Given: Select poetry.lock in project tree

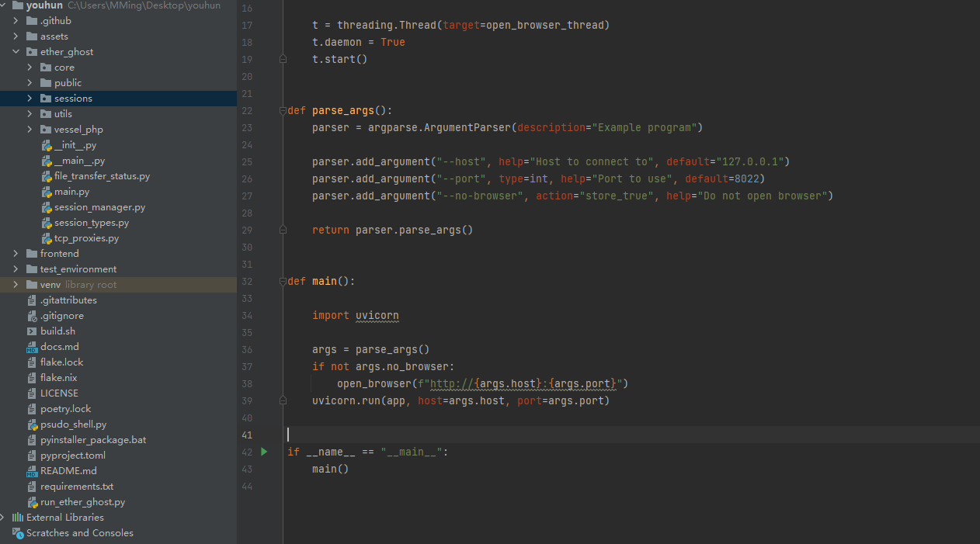Looking at the screenshot, I should click(x=65, y=409).
